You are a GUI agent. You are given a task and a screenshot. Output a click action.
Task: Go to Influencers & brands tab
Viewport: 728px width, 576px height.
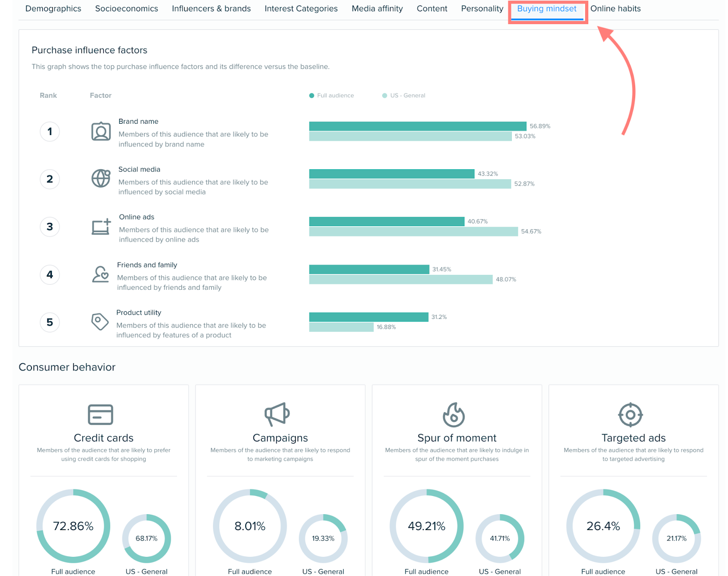pyautogui.click(x=211, y=9)
